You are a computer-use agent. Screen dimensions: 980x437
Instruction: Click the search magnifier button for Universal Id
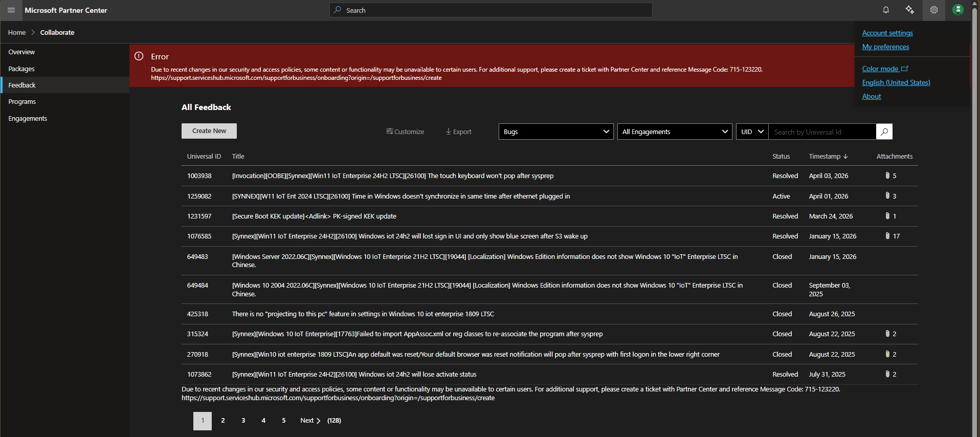(884, 132)
